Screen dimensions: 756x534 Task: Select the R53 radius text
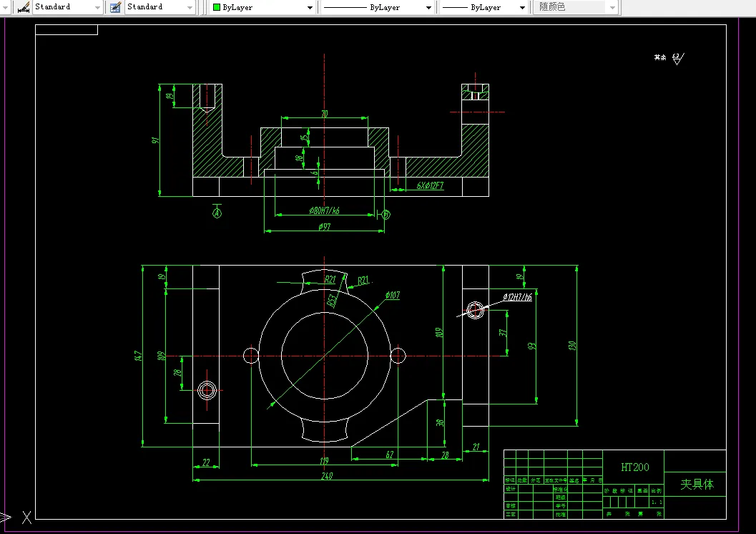coord(332,301)
